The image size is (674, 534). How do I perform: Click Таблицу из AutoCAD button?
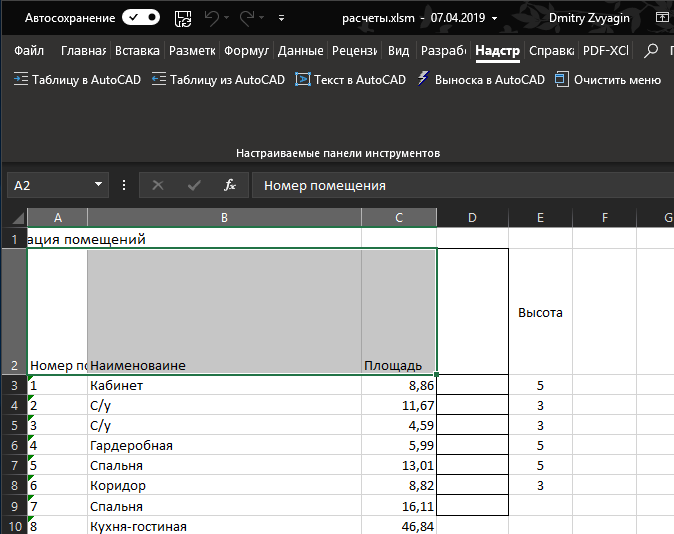coord(218,80)
